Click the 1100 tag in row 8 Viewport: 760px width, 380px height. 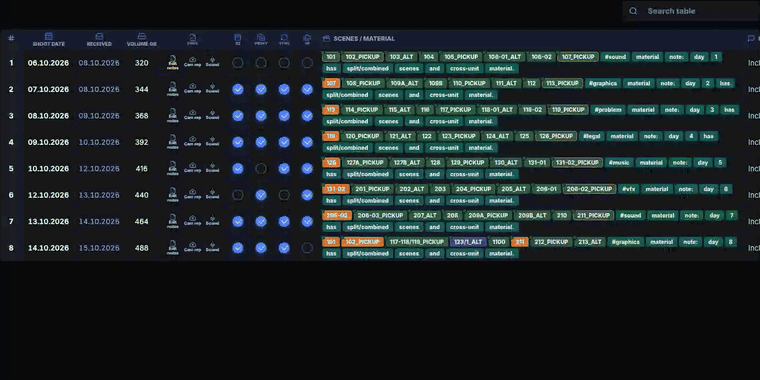pos(498,242)
